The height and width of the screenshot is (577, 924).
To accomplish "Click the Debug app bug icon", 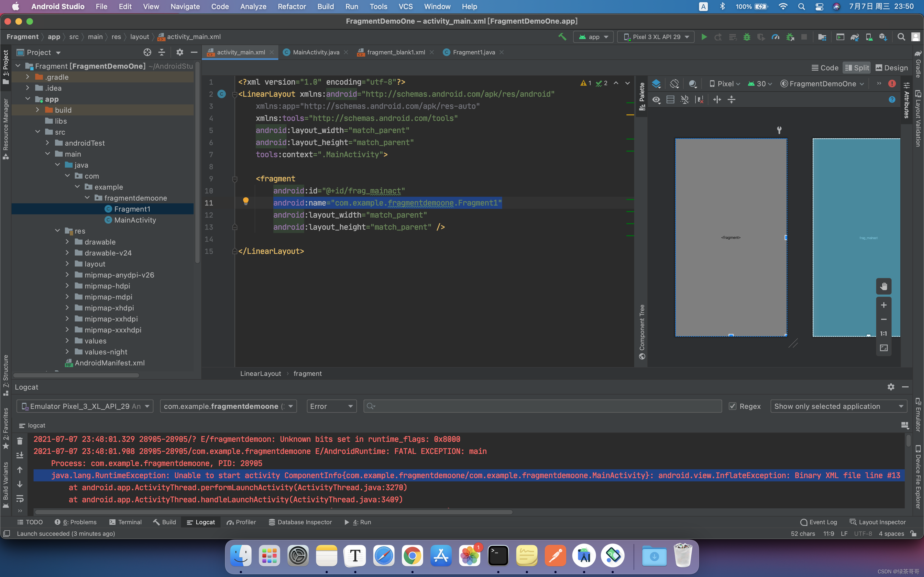I will pyautogui.click(x=746, y=37).
